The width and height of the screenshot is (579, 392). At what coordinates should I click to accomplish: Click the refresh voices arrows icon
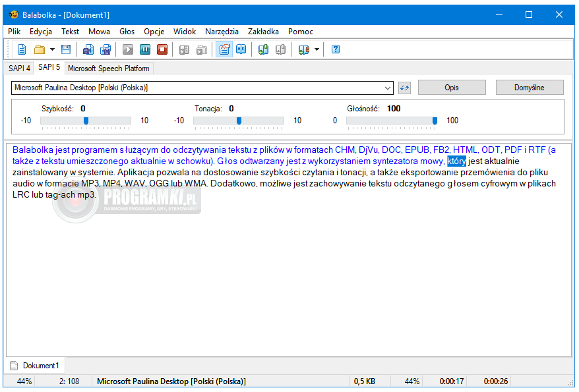tap(405, 88)
